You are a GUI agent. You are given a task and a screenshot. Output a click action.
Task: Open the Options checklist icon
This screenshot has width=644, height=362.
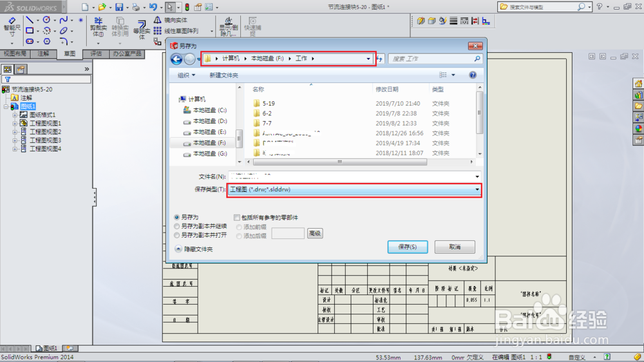pyautogui.click(x=209, y=7)
